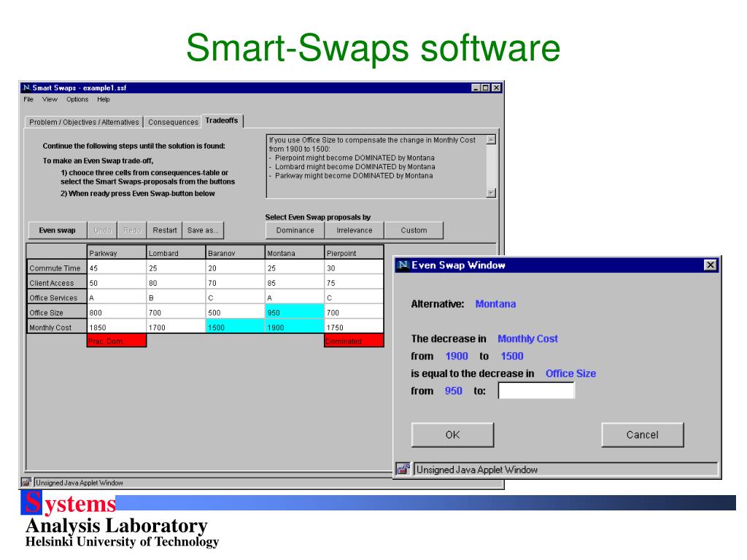Select Baranov Client Access cell 70
This screenshot has height=560, width=747.
235,283
